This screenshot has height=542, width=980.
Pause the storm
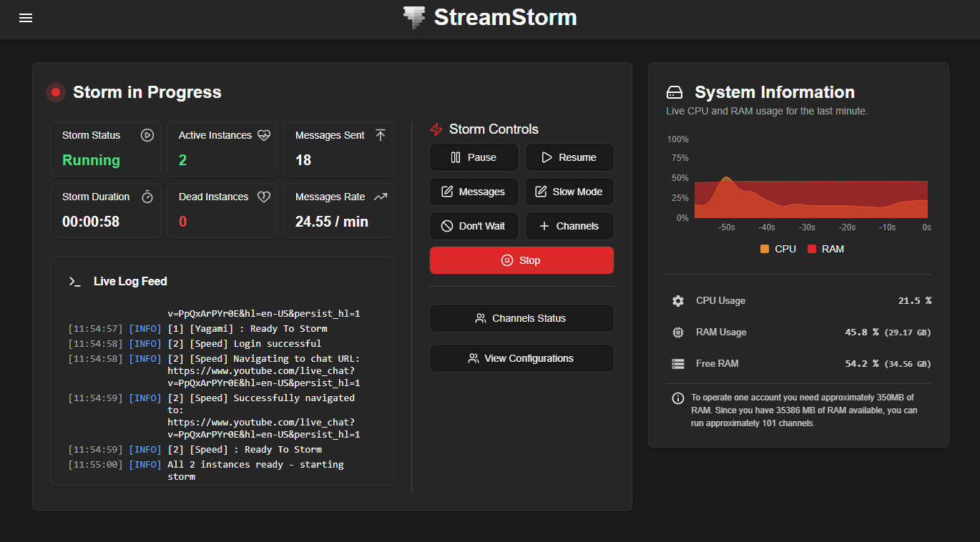click(x=474, y=157)
